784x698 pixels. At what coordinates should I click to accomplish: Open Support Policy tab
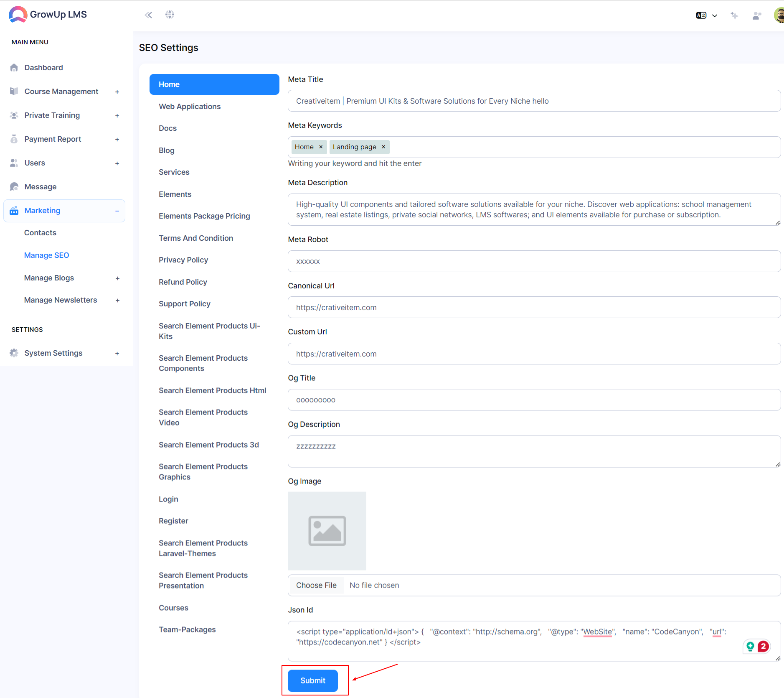(185, 304)
